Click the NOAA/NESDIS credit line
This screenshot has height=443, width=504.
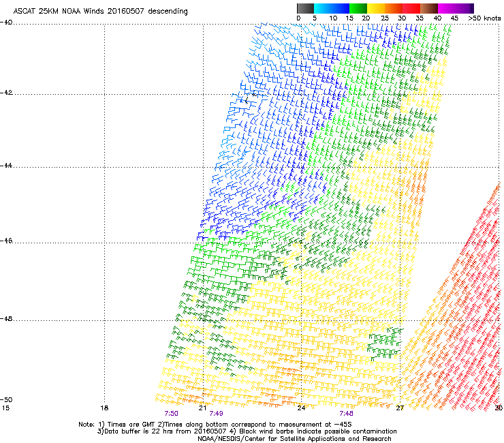[294, 439]
